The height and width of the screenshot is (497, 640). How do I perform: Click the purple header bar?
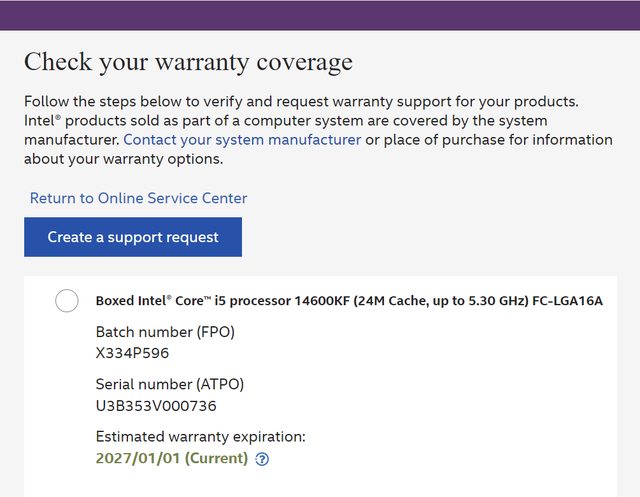320,14
